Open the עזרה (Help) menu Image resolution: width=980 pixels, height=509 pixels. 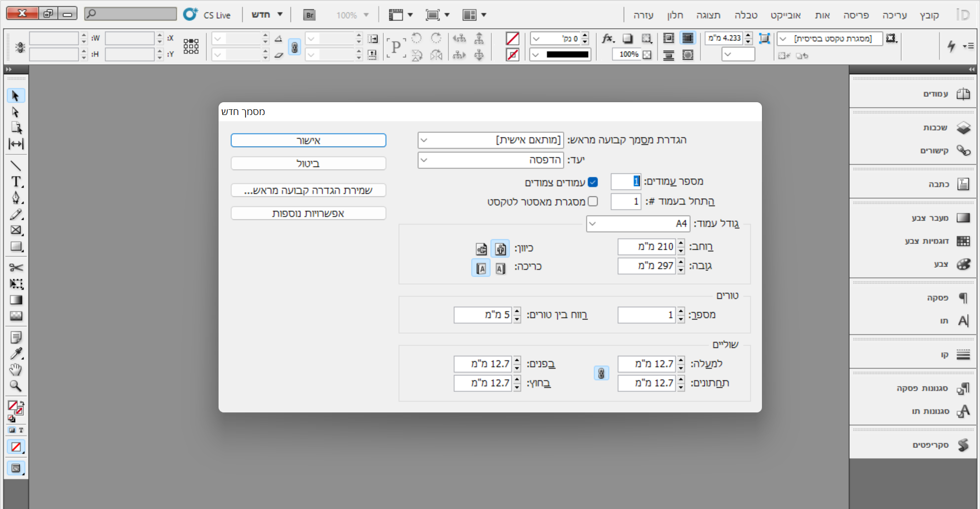[643, 15]
